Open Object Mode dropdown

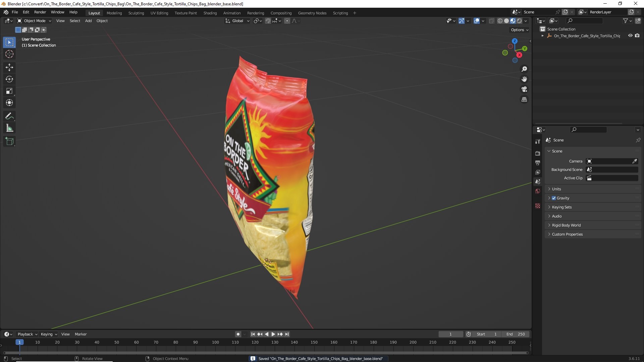(34, 21)
